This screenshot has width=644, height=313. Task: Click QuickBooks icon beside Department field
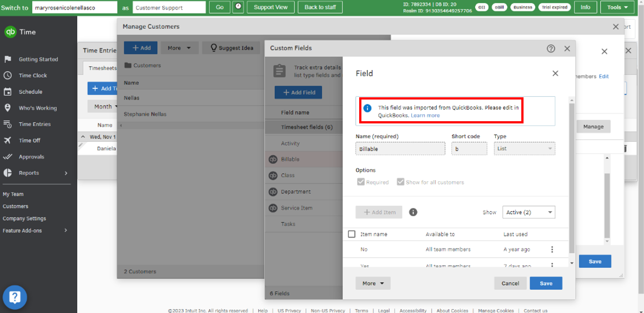click(x=273, y=192)
